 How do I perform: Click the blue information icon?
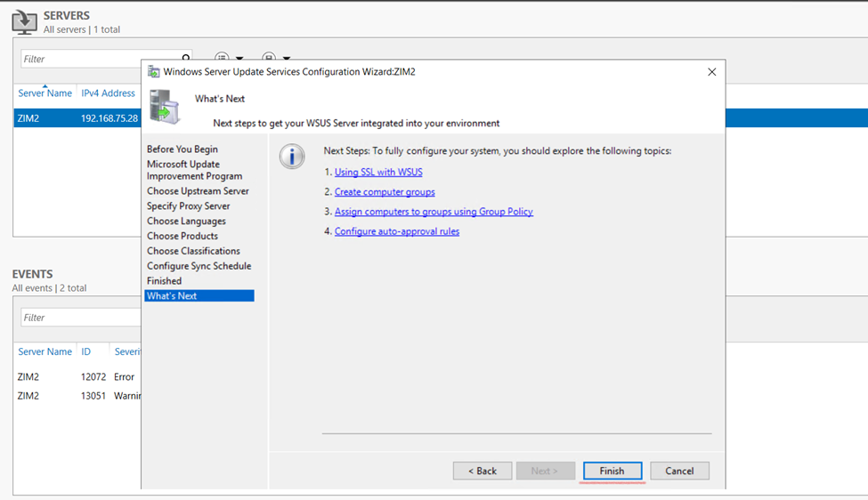[x=292, y=157]
